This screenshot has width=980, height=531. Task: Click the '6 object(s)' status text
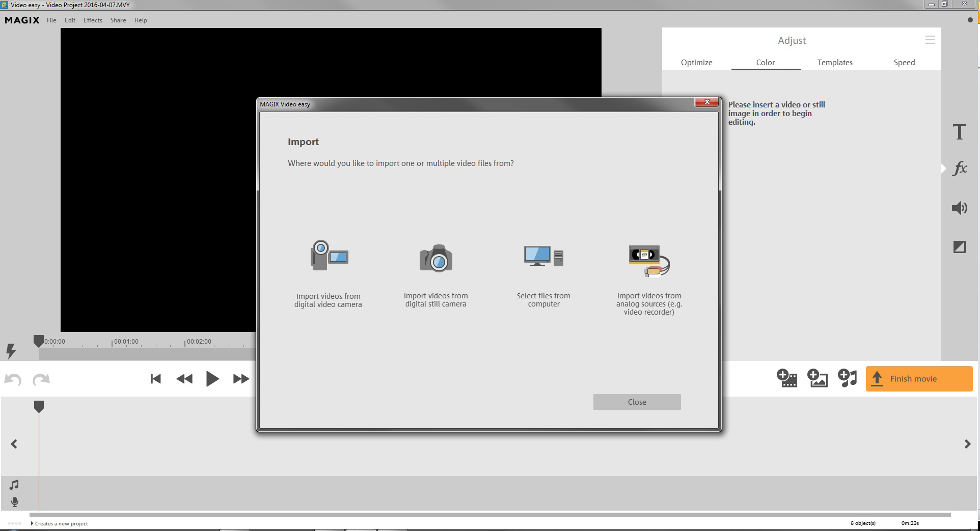coord(863,523)
